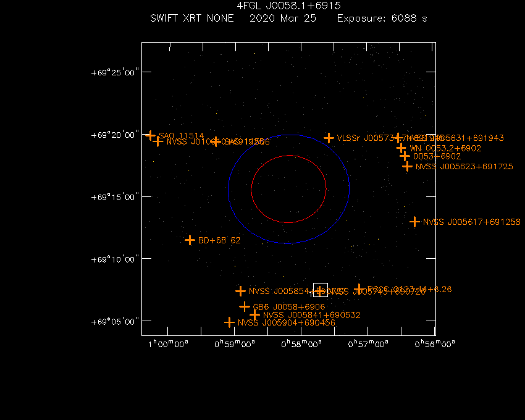
Task: Click the declination label +69°10'00"
Action: pos(115,259)
